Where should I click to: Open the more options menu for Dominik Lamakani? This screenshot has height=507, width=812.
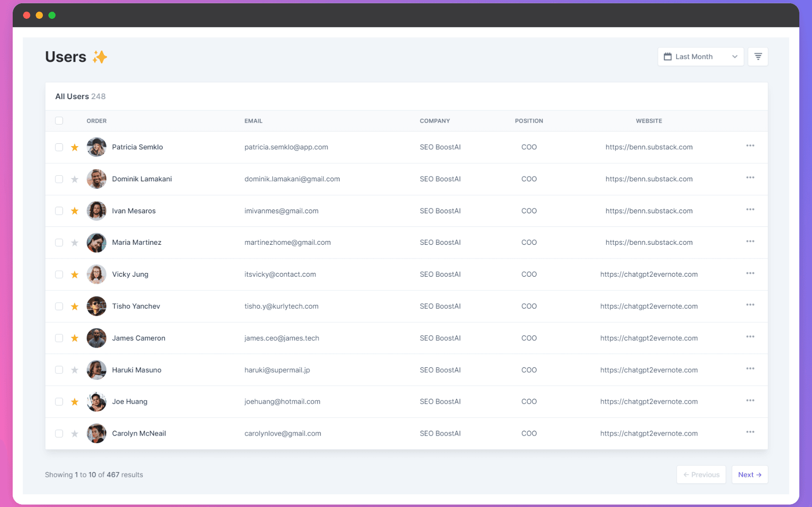click(750, 178)
